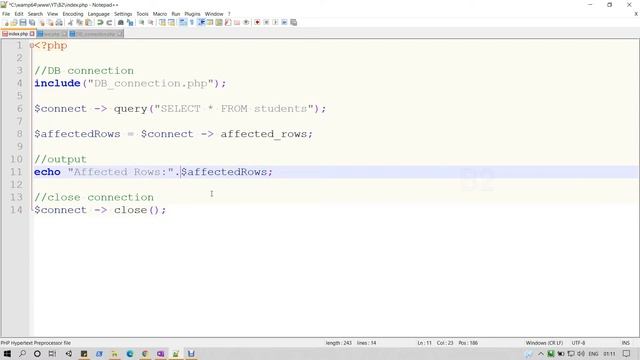640x360 pixels.
Task: Click the Playback macro icon
Action: pyautogui.click(x=275, y=22)
